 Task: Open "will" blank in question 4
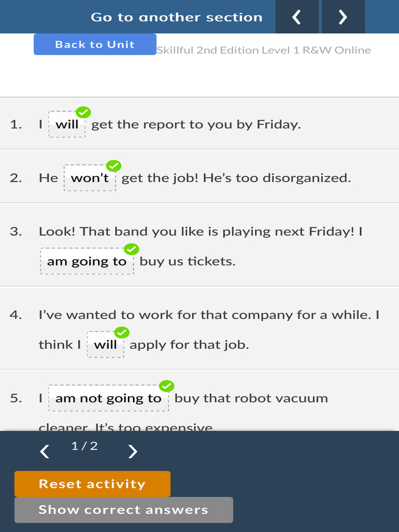point(105,345)
